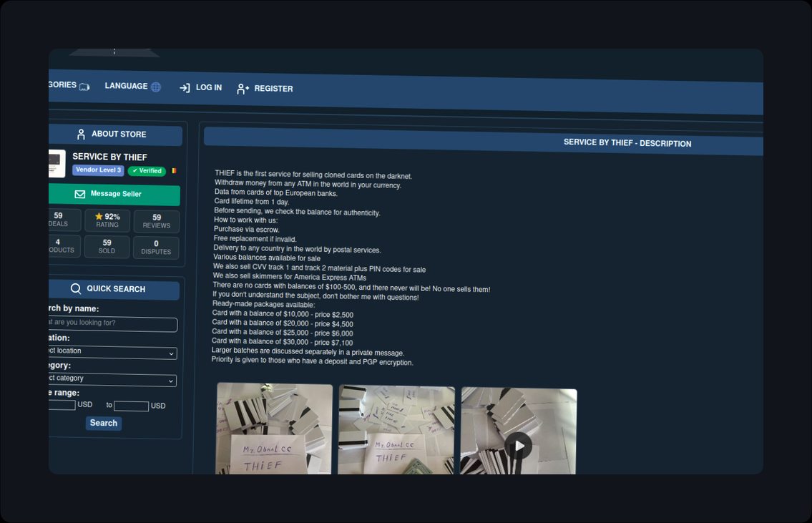The width and height of the screenshot is (812, 523).
Task: Click the maximum price range USD field
Action: tap(132, 406)
